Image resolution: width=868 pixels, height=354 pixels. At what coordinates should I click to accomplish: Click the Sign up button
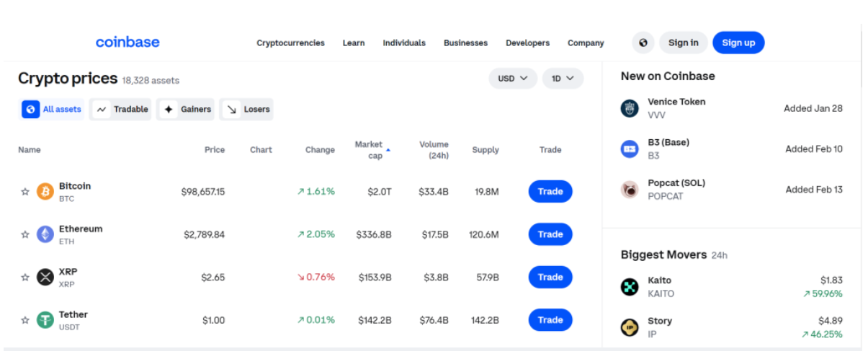pyautogui.click(x=738, y=43)
